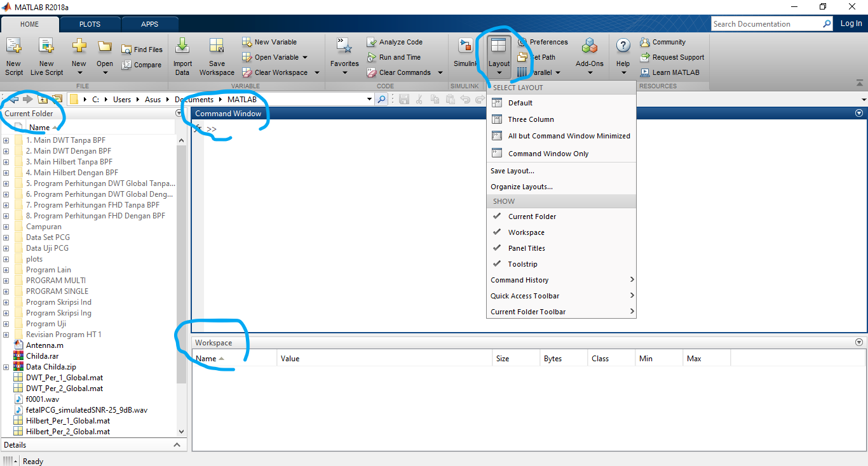The width and height of the screenshot is (868, 466).
Task: Click the up one level folder icon
Action: pyautogui.click(x=43, y=99)
